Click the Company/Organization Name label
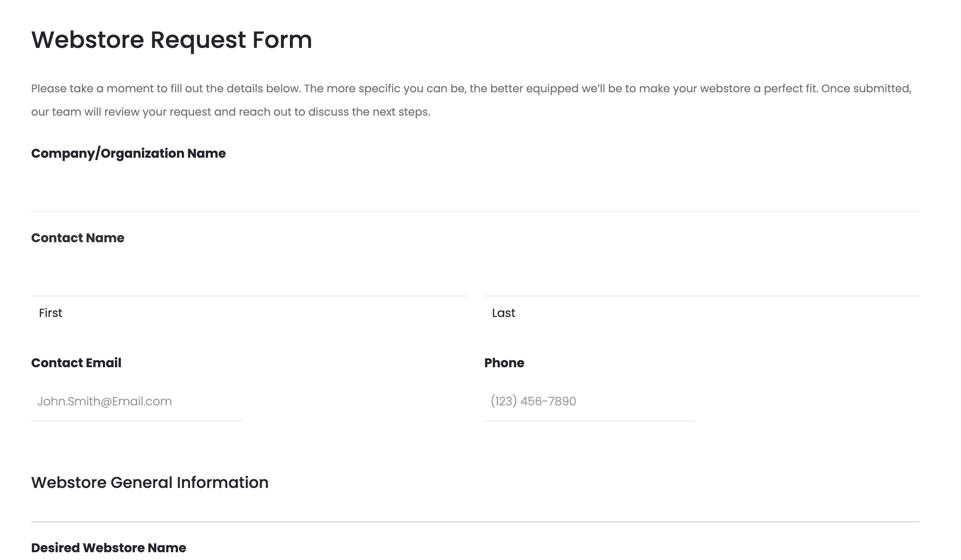 click(x=128, y=153)
